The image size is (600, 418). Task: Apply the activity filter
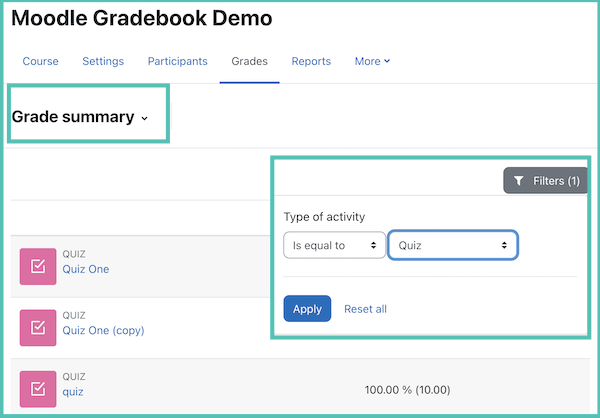307,309
